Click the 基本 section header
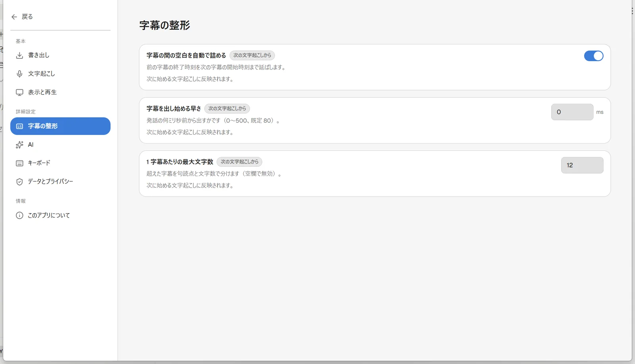Screen dimensions: 635x364 [x=21, y=41]
